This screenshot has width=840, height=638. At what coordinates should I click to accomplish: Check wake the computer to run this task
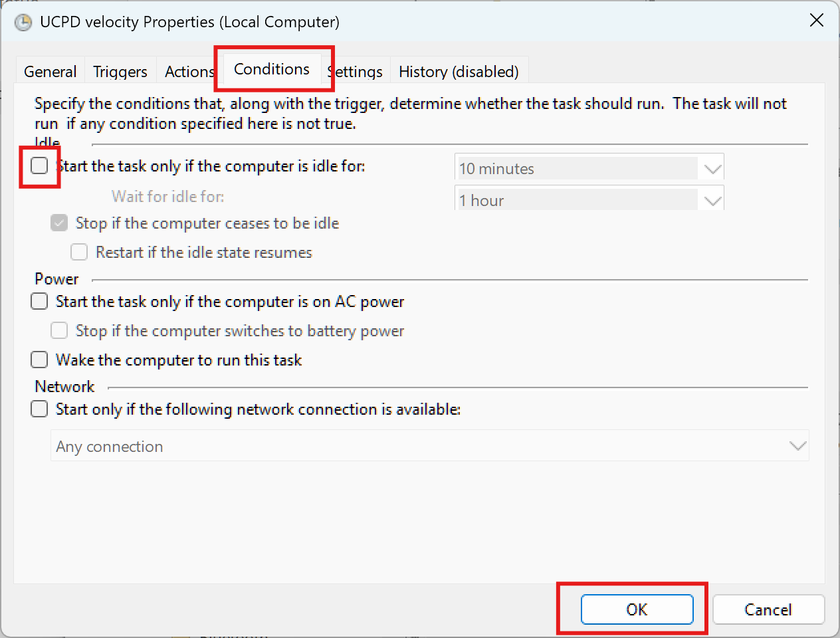[x=40, y=360]
